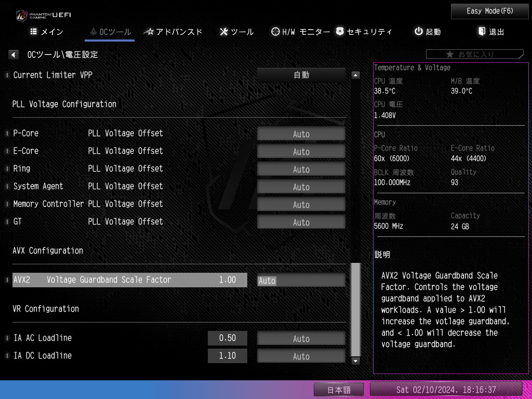The height and width of the screenshot is (399, 532).
Task: Open E-Core PLL Voltage Offset Auto dropdown
Action: tap(301, 151)
